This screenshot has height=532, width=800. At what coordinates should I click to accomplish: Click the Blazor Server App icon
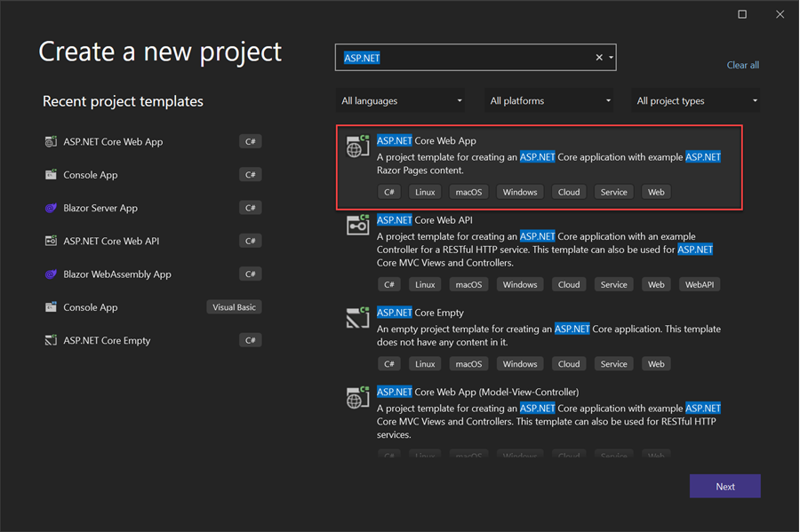point(51,208)
